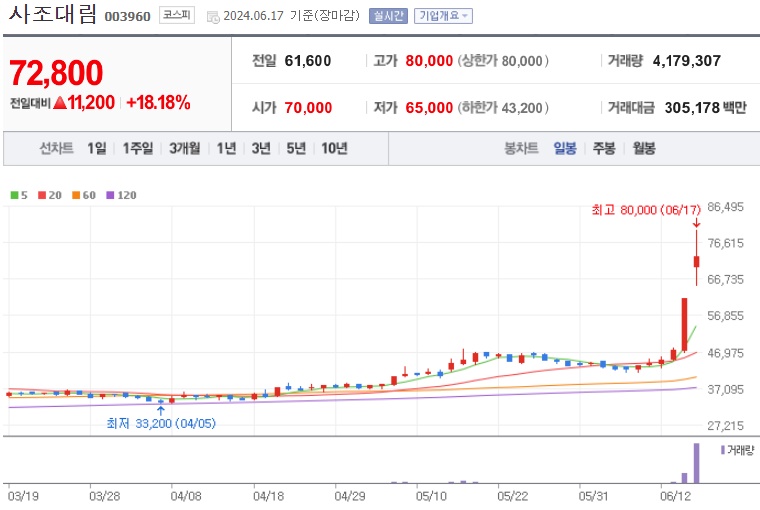
Task: Click the 실시간 real-time button
Action: (388, 16)
